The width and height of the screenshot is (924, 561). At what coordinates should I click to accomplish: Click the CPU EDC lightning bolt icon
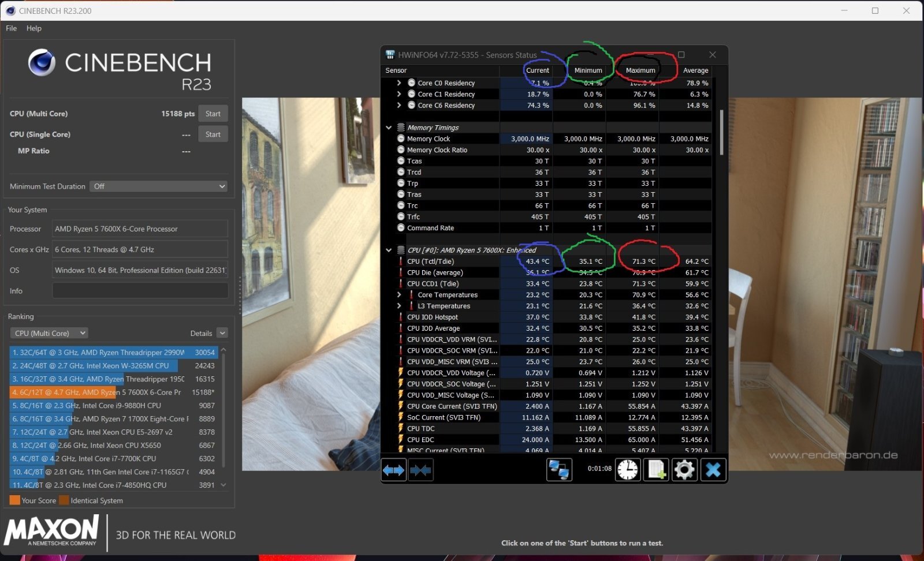[x=401, y=440]
